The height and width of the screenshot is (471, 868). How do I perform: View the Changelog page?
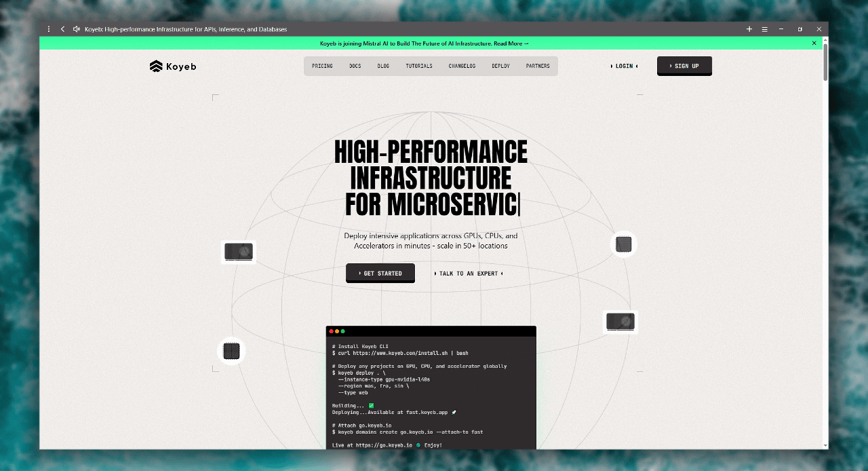click(462, 66)
